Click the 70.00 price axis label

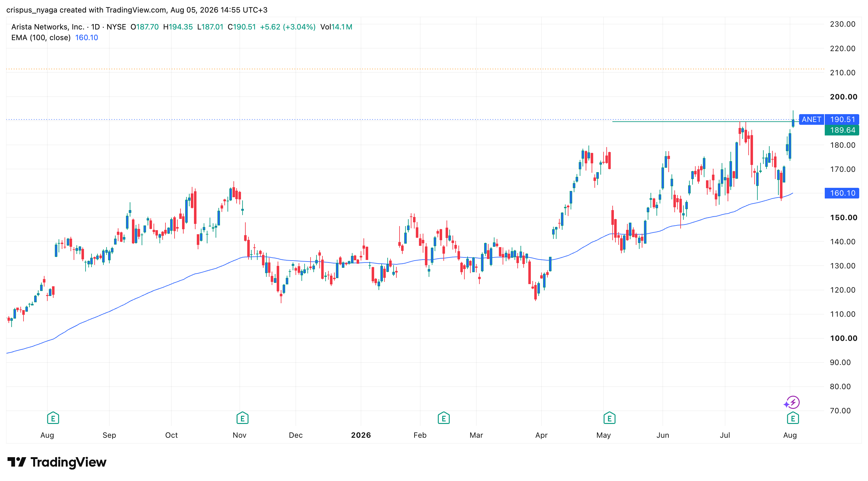[x=840, y=410]
